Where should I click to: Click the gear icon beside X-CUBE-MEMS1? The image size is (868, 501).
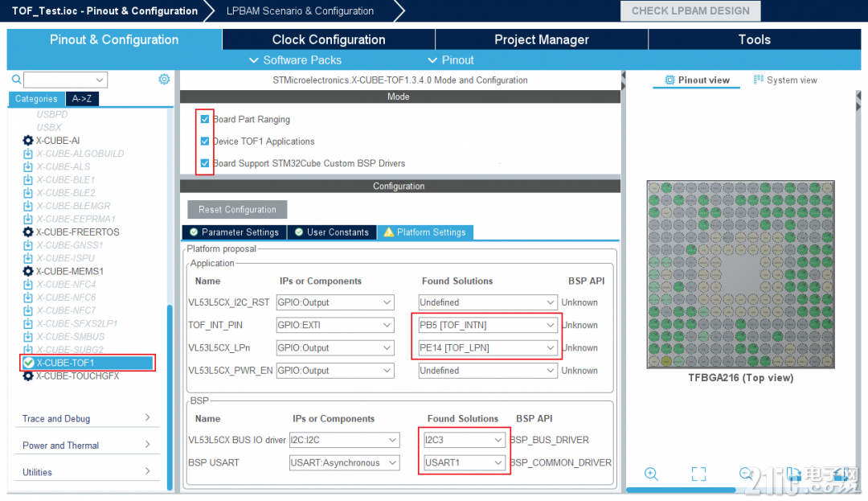point(27,271)
